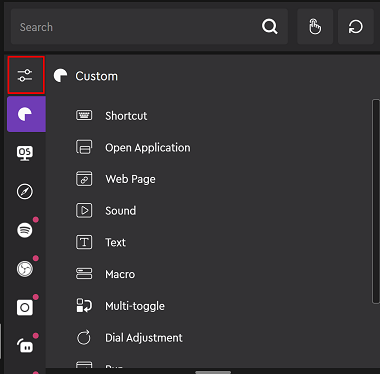This screenshot has width=380, height=374.
Task: Select the Streamlabs plugin icon
Action: click(x=25, y=346)
